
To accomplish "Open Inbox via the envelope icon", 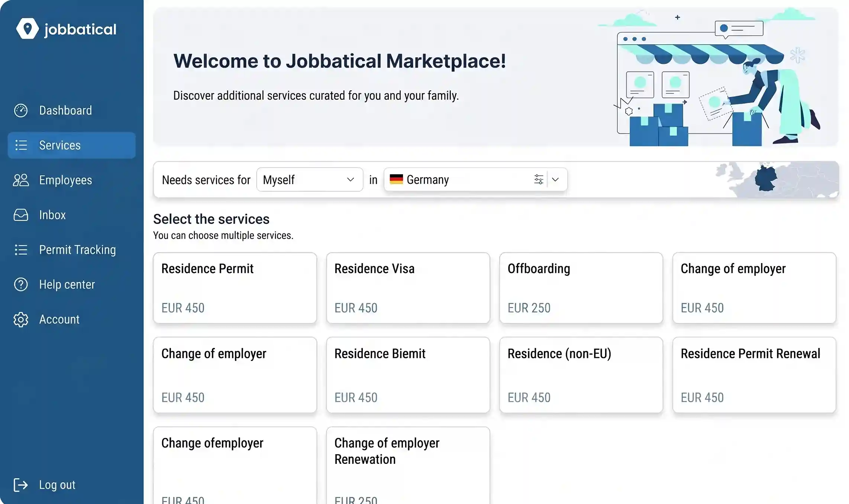I will pos(21,215).
